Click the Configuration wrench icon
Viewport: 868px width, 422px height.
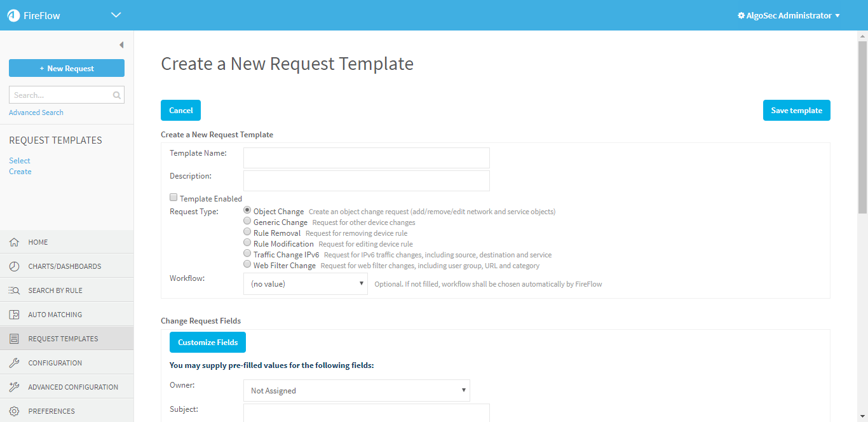tap(14, 363)
